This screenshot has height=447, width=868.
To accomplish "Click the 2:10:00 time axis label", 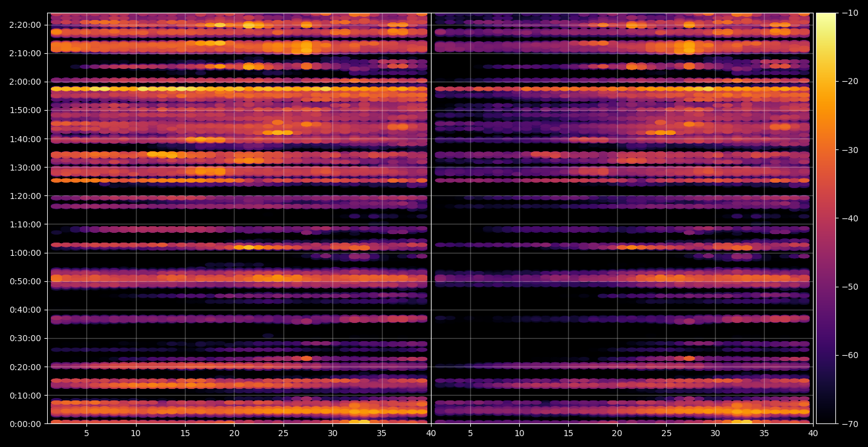I will click(25, 53).
